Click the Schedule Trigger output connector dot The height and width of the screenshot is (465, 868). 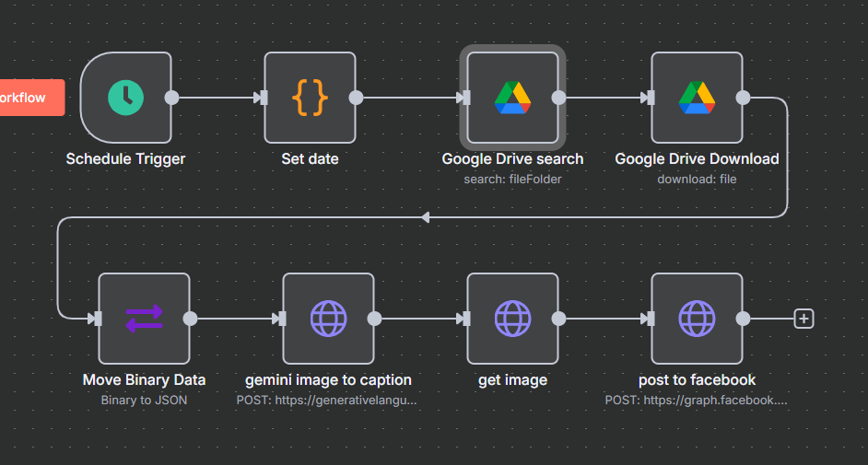[171, 98]
